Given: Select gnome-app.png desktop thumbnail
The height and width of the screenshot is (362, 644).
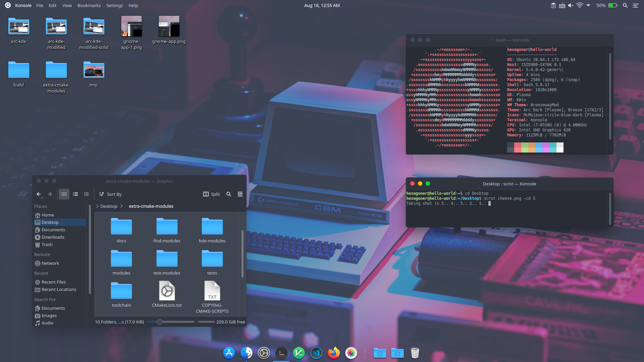Looking at the screenshot, I should (169, 30).
